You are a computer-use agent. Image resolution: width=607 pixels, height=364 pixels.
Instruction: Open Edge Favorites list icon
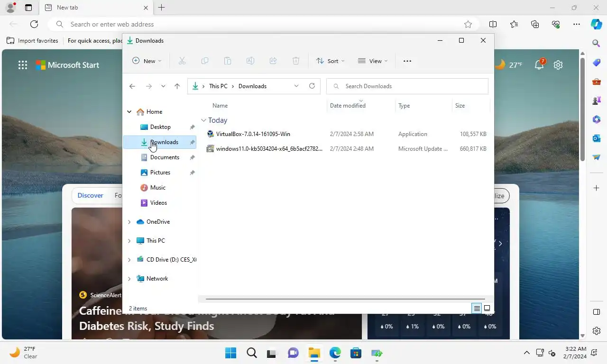pyautogui.click(x=514, y=24)
